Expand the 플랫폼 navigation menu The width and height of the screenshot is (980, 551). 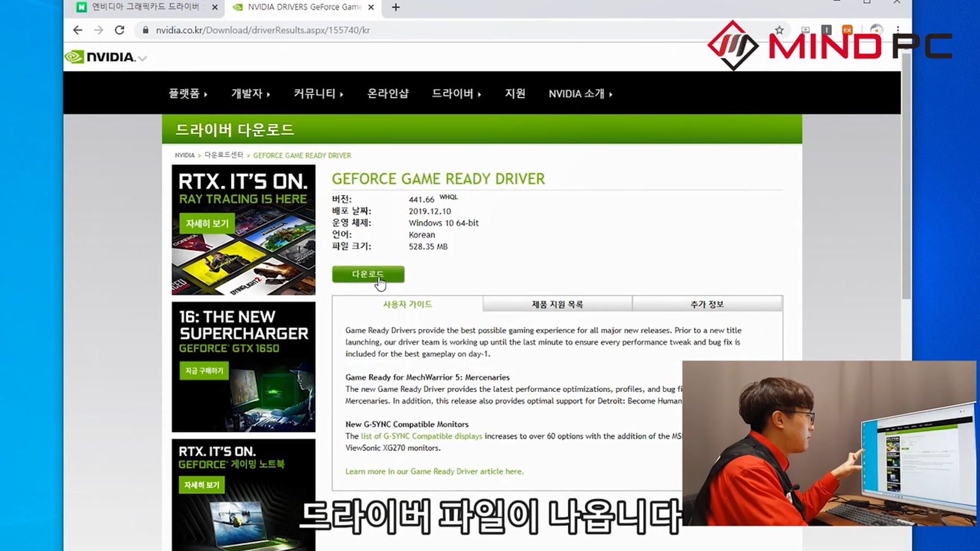pyautogui.click(x=188, y=94)
